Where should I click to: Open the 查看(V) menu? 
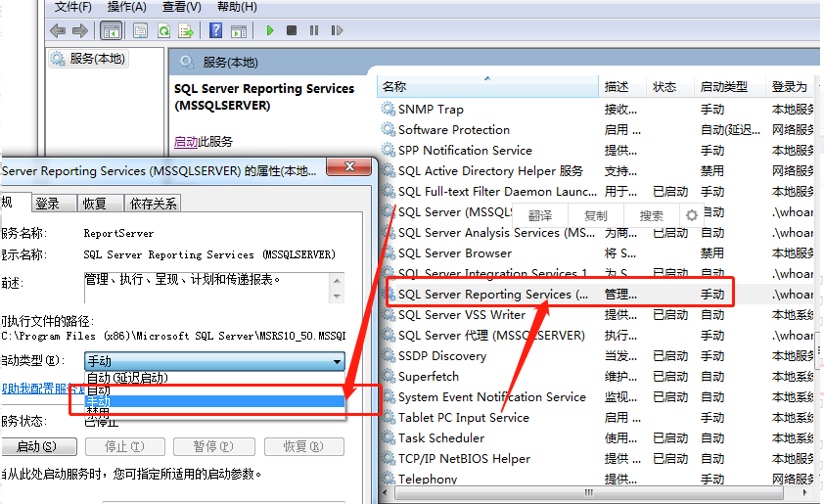(x=182, y=7)
